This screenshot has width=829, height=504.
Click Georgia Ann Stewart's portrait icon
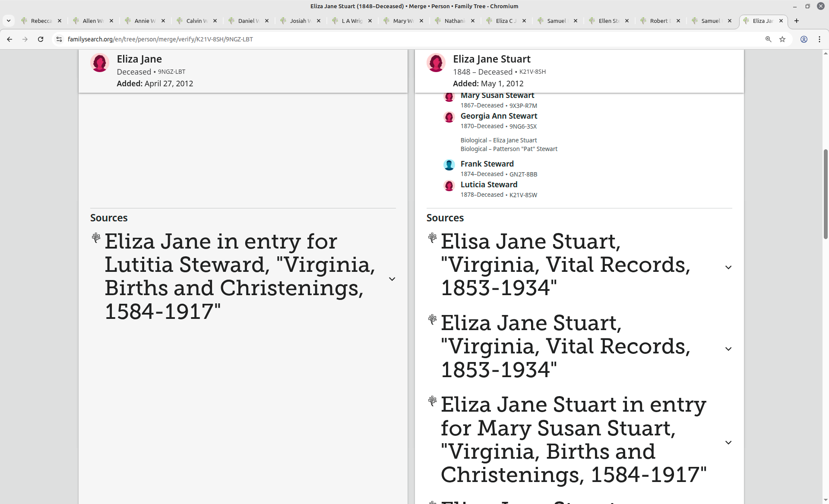click(x=449, y=117)
